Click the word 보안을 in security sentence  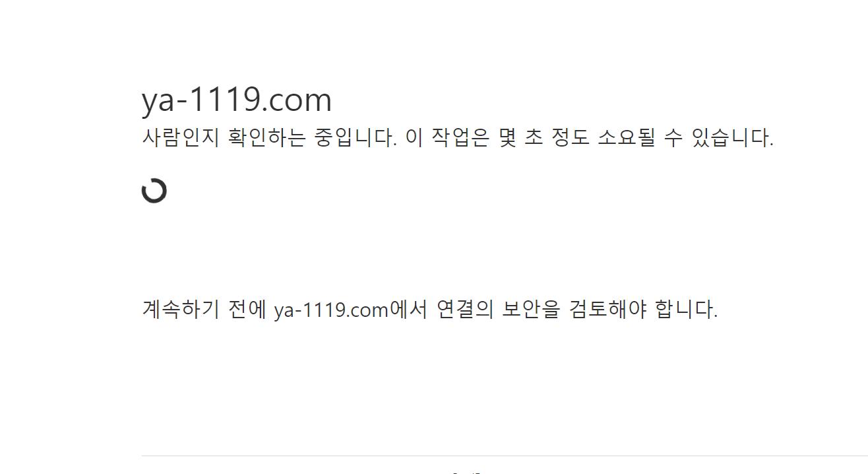[531, 309]
